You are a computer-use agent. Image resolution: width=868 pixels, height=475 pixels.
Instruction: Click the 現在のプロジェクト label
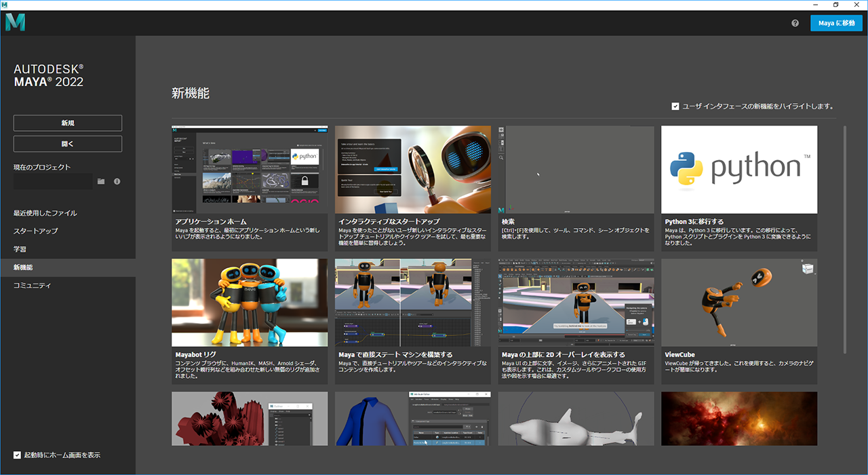tap(42, 167)
